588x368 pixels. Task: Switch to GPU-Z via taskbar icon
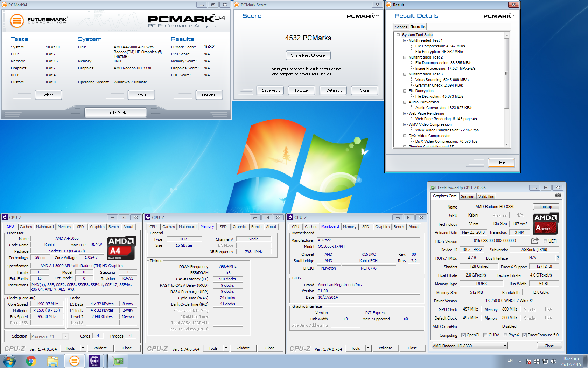(118, 361)
